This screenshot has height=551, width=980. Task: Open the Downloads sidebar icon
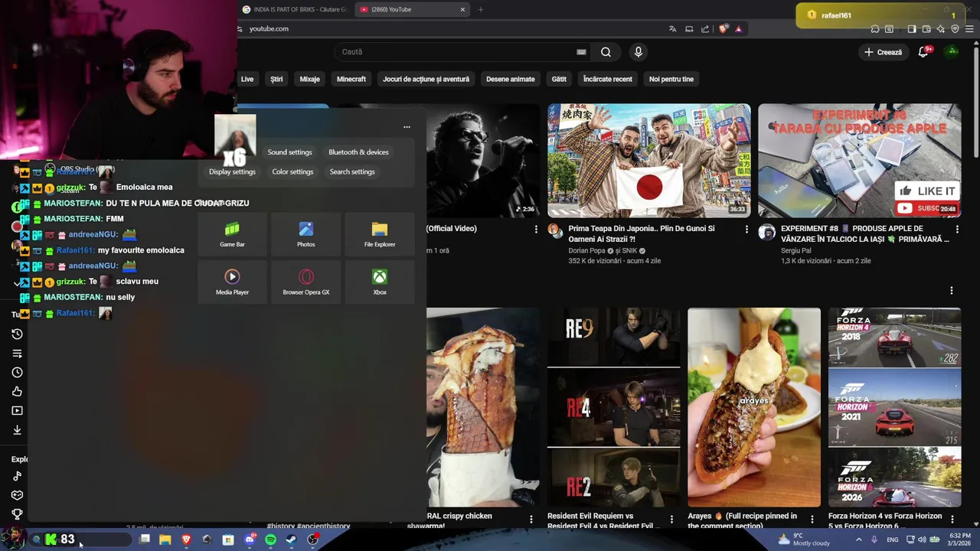[17, 430]
